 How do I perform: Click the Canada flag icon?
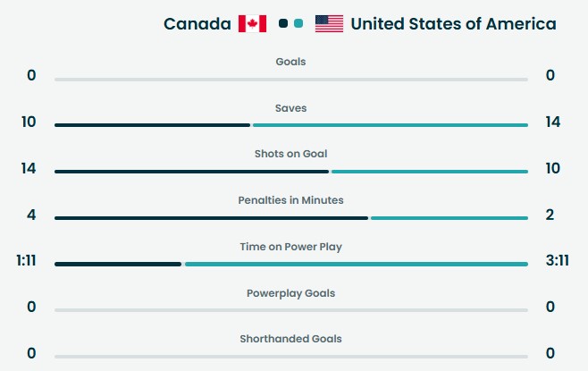252,24
